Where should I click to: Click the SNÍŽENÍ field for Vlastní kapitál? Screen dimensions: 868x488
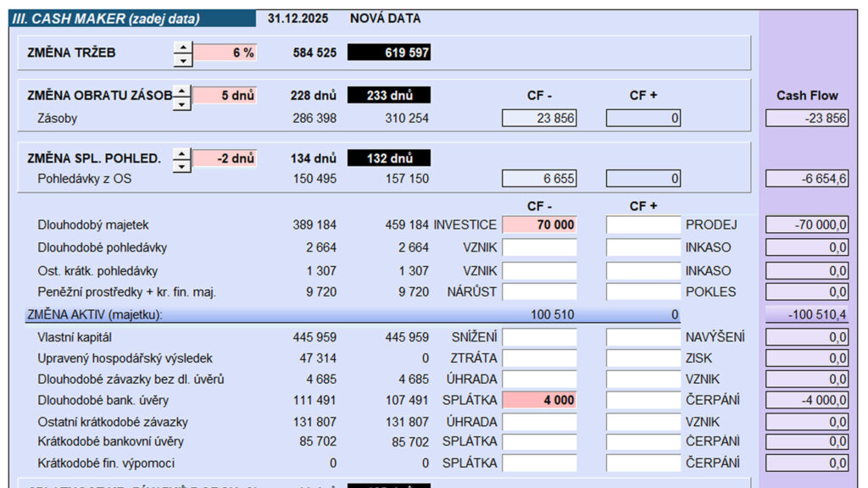click(x=539, y=337)
